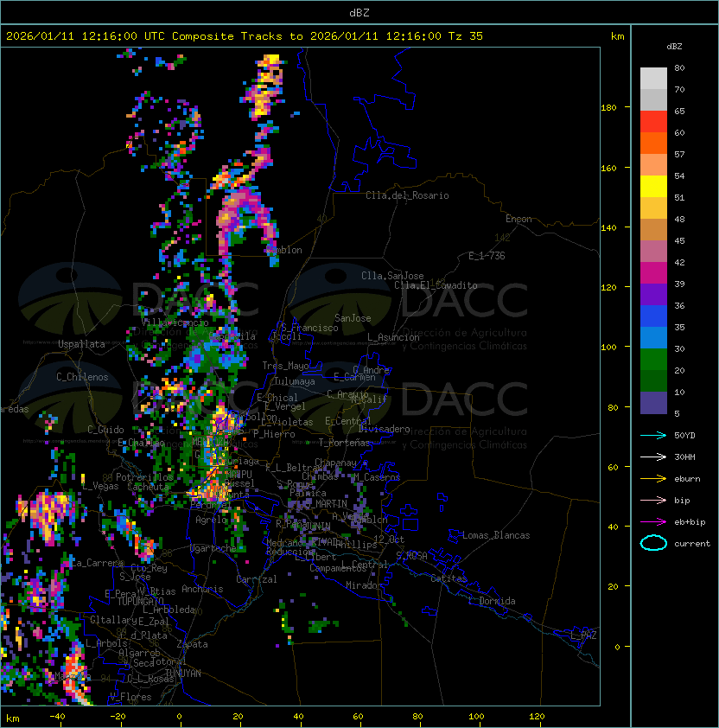Click the 'Agrelo' place label

[211, 520]
